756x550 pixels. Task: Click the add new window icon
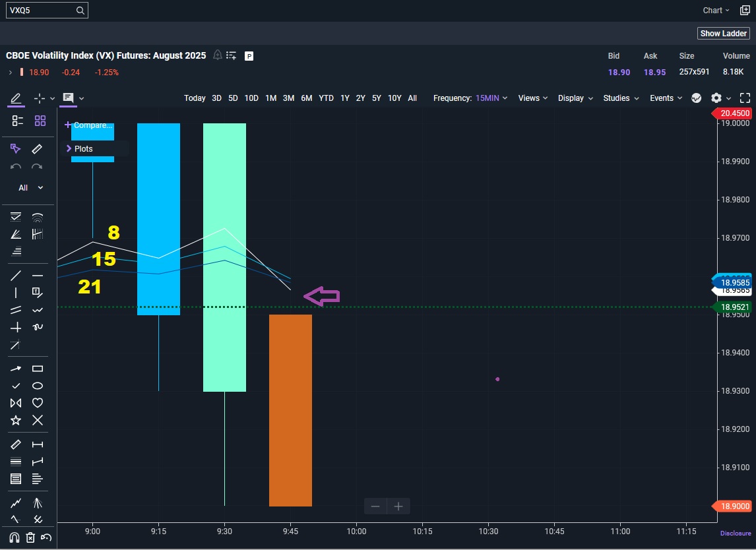click(745, 10)
